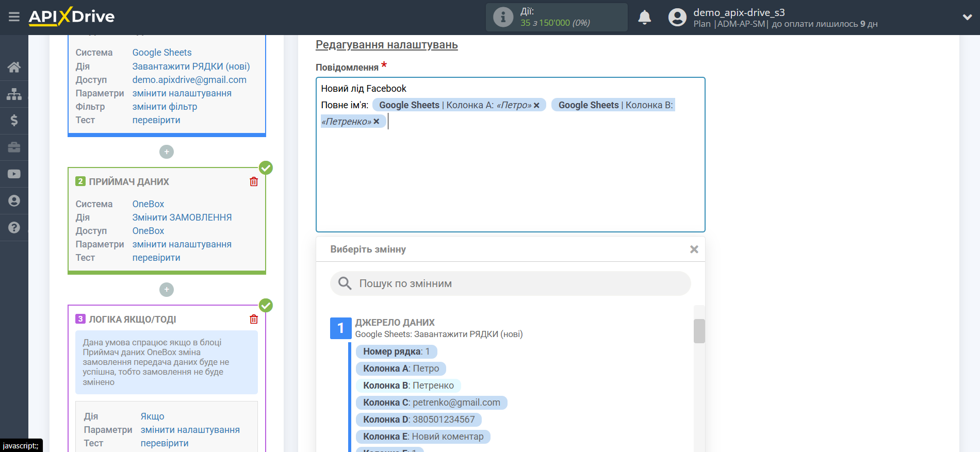Image resolution: width=980 pixels, height=452 pixels.
Task: Click the actions info icon
Action: [x=503, y=17]
